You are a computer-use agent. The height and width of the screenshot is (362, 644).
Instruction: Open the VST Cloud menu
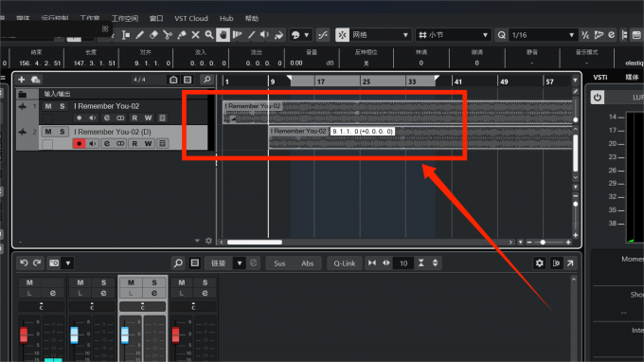point(191,19)
